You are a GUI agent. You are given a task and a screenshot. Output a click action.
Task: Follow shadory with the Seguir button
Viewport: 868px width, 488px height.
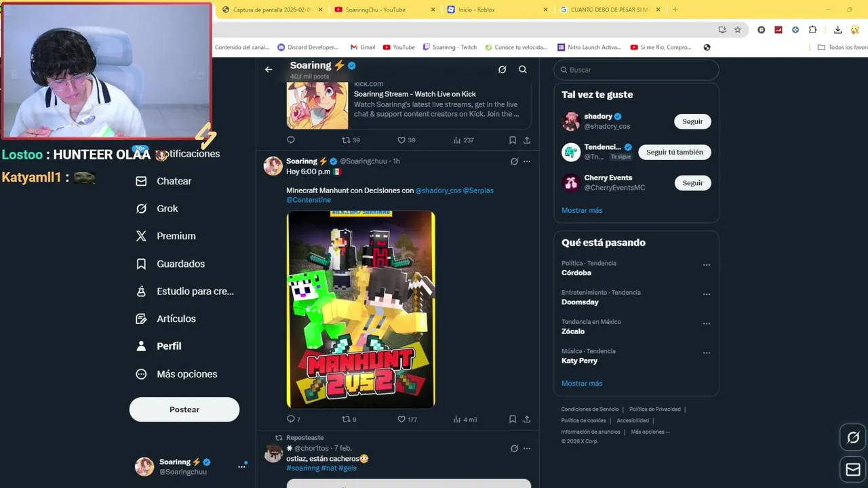[x=692, y=121]
